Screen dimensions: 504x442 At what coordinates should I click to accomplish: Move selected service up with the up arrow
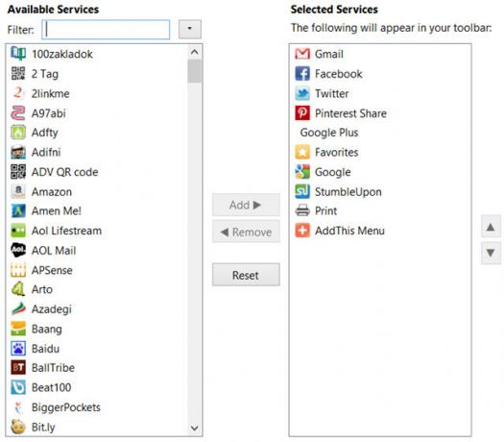pyautogui.click(x=491, y=227)
